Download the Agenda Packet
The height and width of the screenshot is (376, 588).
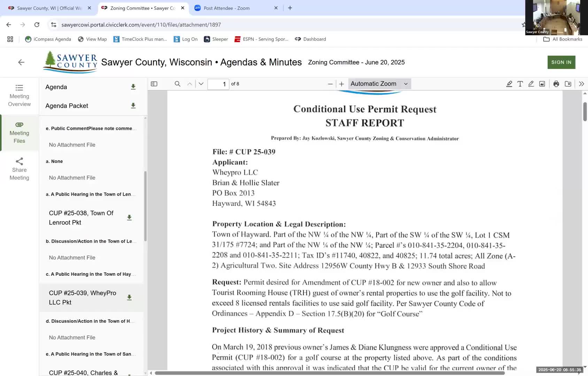[133, 105]
